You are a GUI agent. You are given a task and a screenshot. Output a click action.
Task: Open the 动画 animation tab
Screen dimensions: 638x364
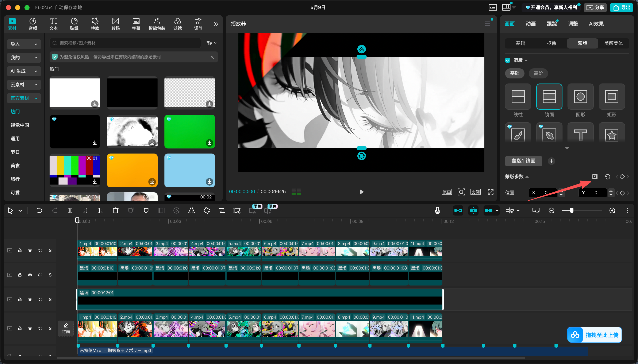pos(530,24)
